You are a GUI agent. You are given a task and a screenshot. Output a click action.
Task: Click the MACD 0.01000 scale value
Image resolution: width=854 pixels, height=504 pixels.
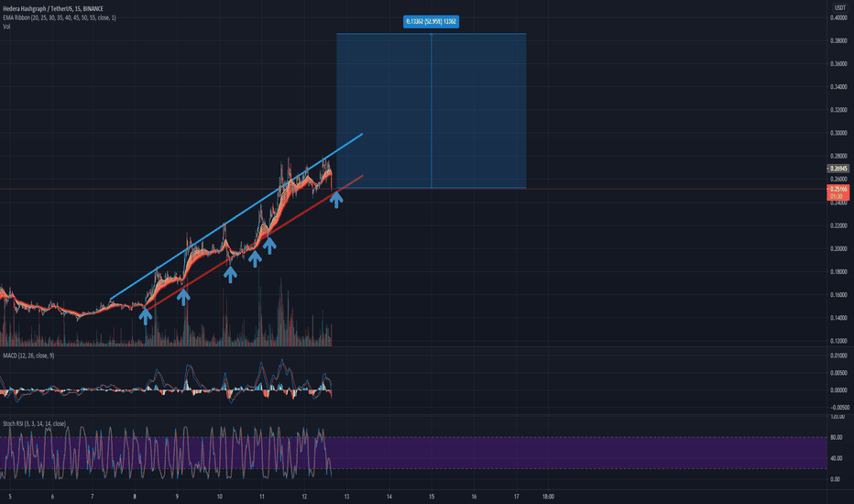coord(838,356)
